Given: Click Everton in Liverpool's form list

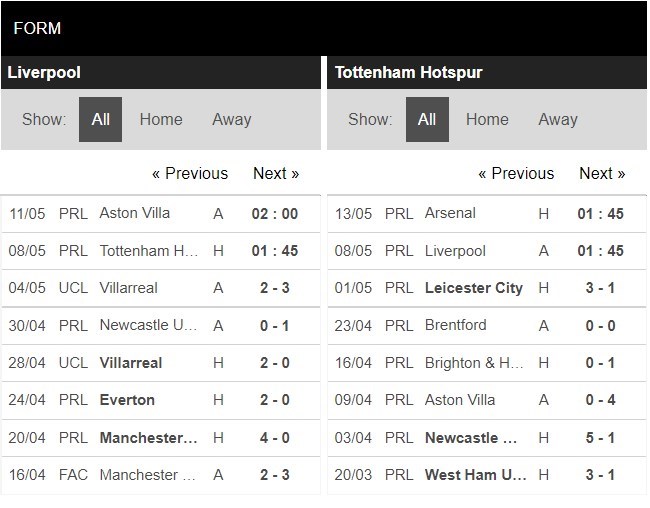Looking at the screenshot, I should point(127,400).
